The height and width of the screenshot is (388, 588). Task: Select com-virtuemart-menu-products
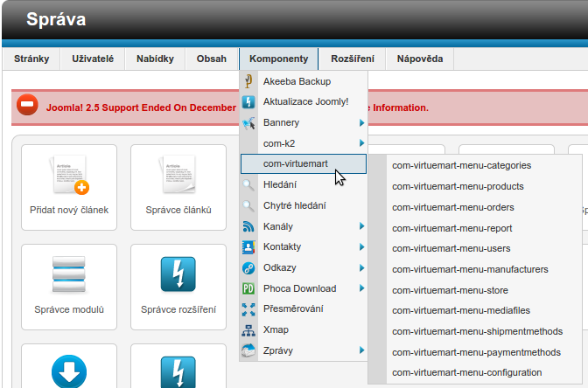[458, 186]
